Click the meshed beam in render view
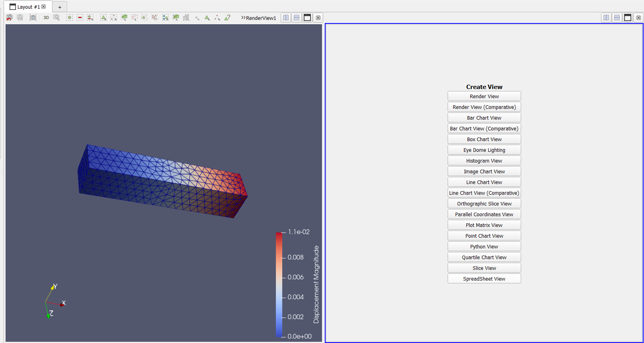Image resolution: width=644 pixels, height=343 pixels. click(162, 181)
